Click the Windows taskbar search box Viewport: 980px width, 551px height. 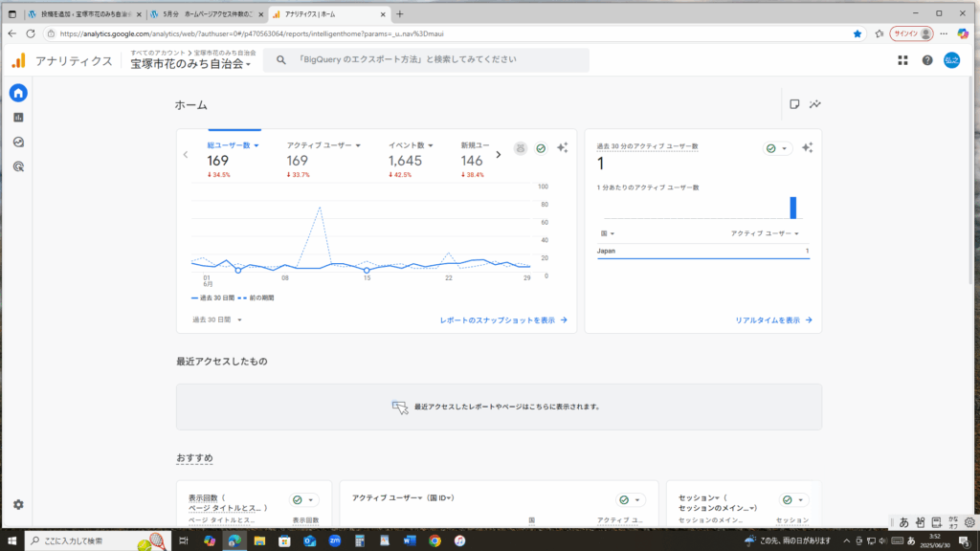[x=97, y=541]
